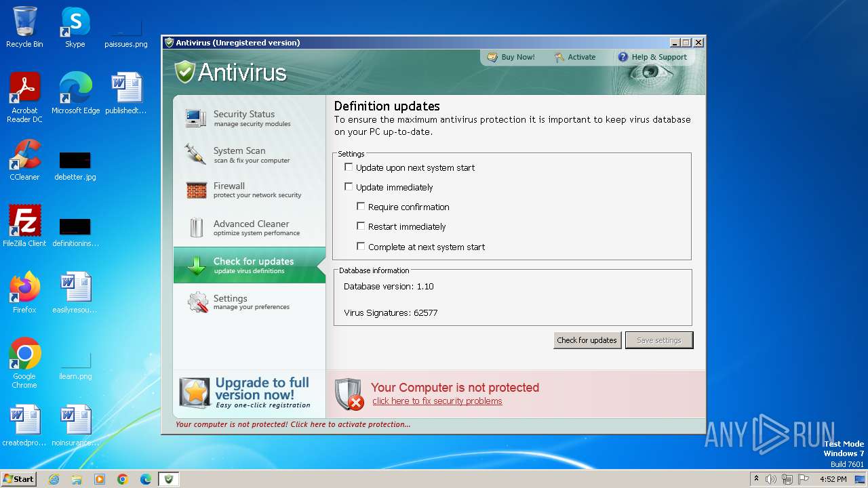The image size is (868, 488).
Task: Click the activate protection status bar message
Action: [293, 424]
